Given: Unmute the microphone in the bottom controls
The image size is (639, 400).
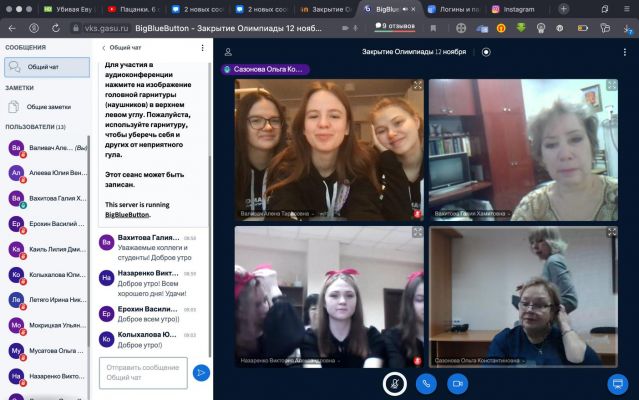Looking at the screenshot, I should [x=394, y=384].
